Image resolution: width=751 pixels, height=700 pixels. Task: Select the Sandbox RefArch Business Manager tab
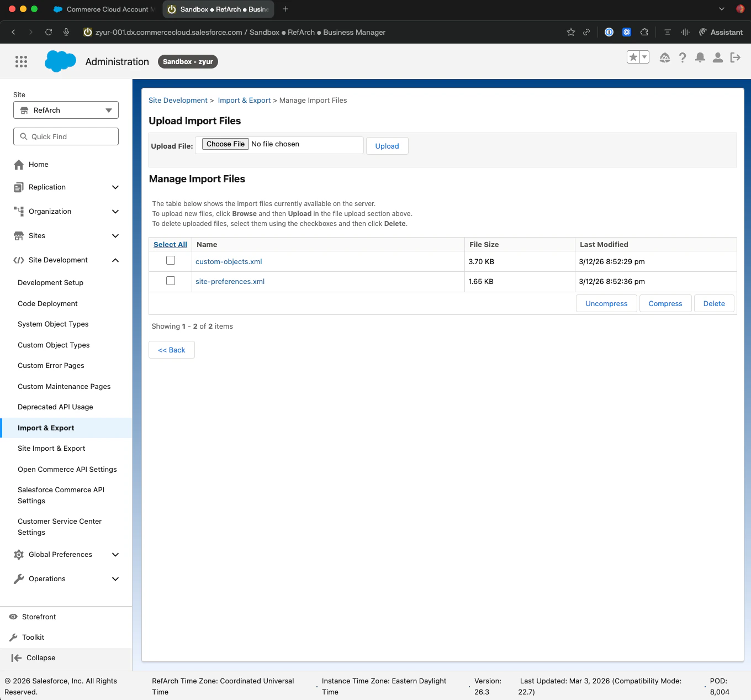pyautogui.click(x=218, y=9)
